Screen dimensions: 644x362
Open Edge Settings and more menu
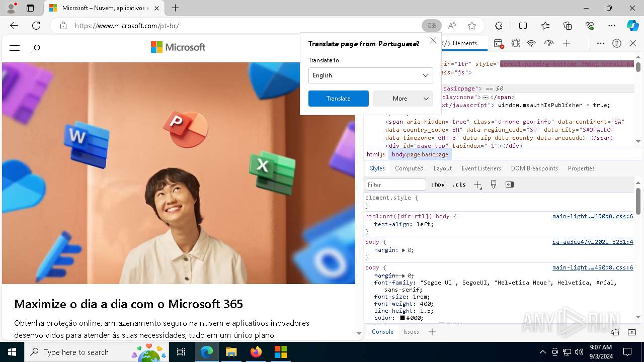(x=612, y=26)
